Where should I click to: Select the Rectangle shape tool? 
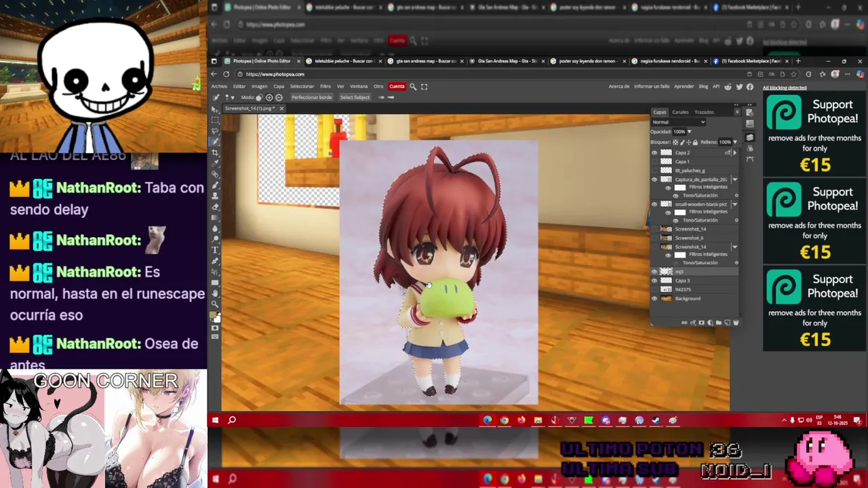tap(215, 283)
